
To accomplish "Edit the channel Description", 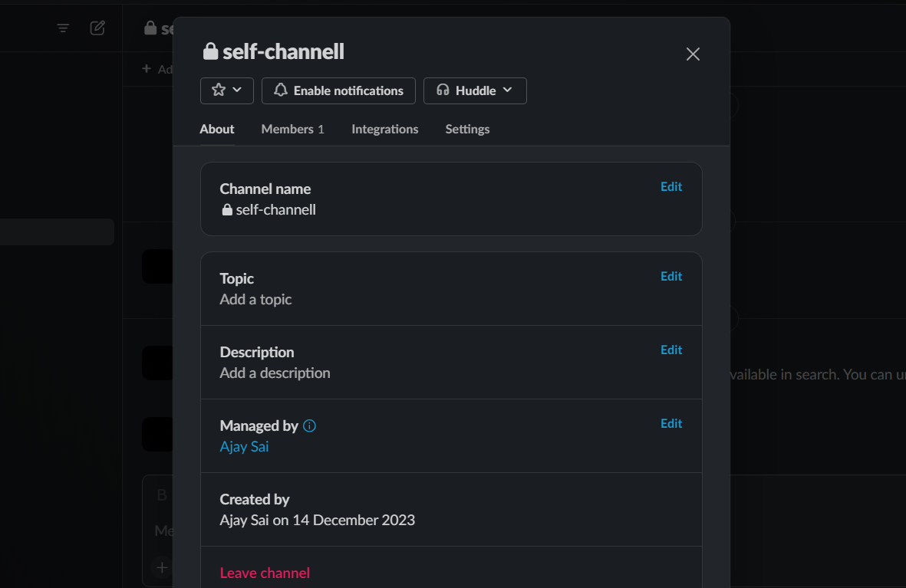I will [671, 350].
